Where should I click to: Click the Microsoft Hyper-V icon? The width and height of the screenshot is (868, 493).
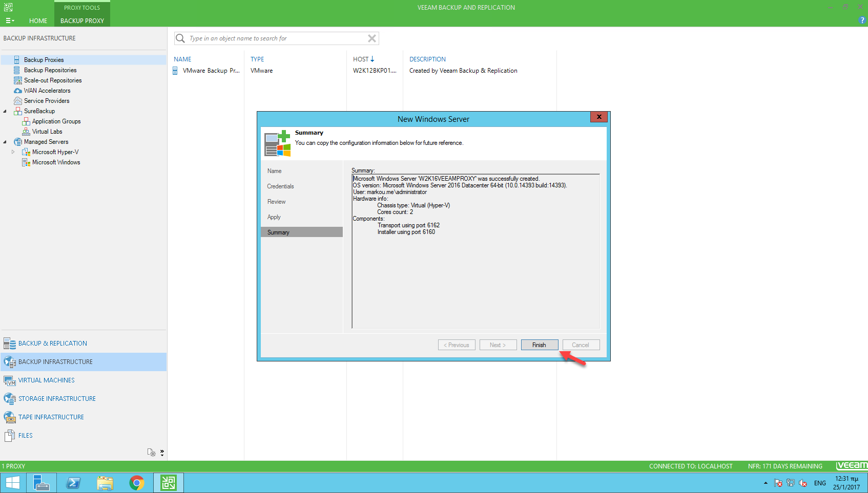[x=26, y=152]
